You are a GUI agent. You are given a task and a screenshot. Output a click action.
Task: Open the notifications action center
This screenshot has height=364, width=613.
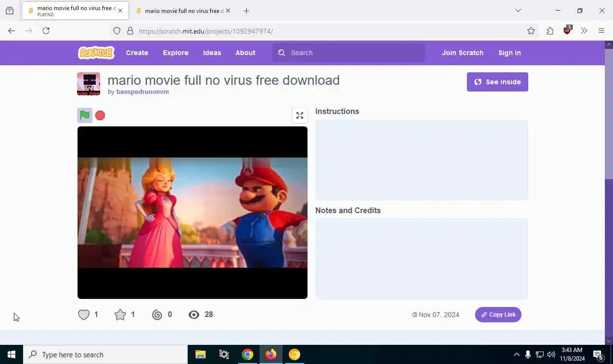pyautogui.click(x=599, y=354)
